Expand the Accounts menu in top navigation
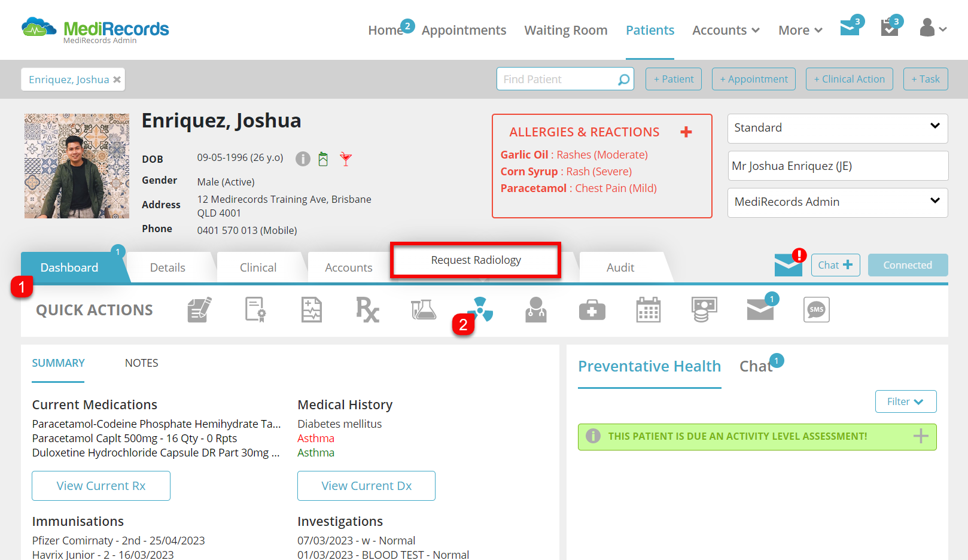Screen dimensions: 968x560 click(726, 30)
